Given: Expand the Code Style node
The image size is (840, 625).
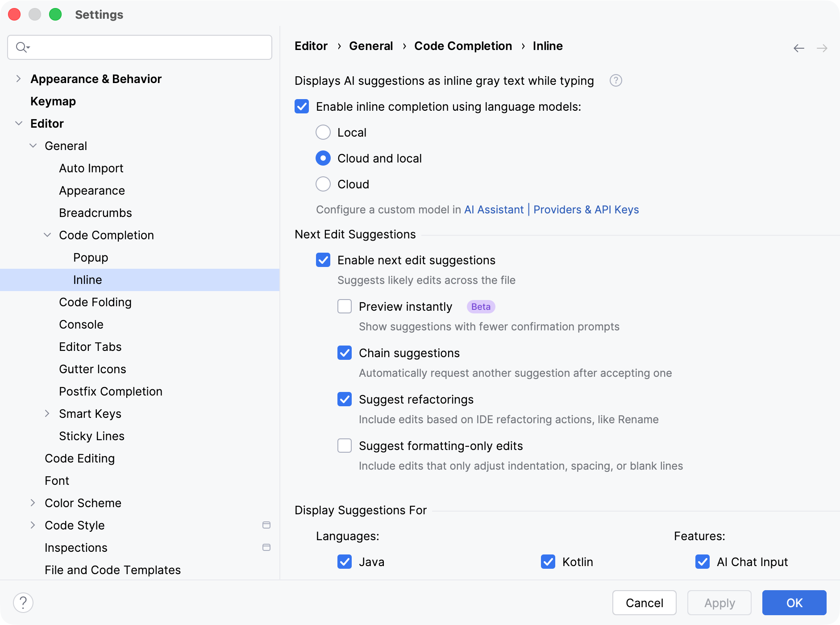Looking at the screenshot, I should click(33, 525).
